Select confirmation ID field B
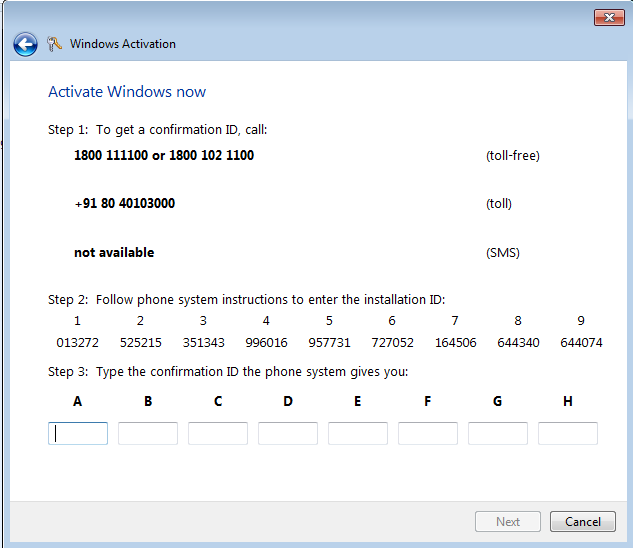Screen dimensions: 633x548 coord(148,433)
